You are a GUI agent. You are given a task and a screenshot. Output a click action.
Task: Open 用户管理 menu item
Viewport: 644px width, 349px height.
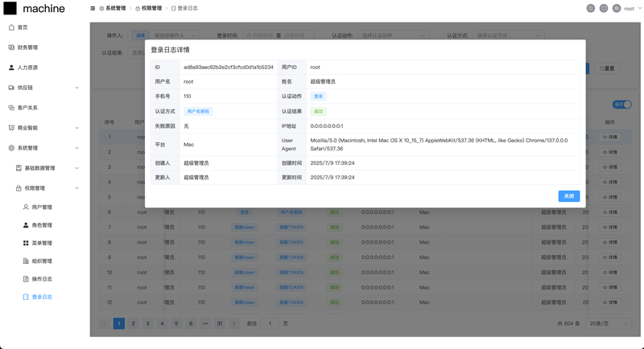pos(42,207)
